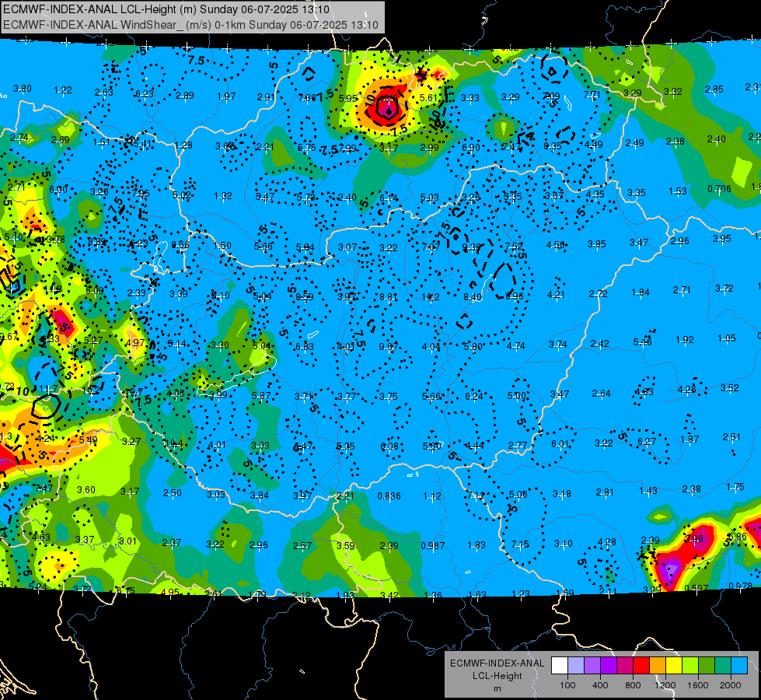Viewport: 761px width, 700px height.
Task: Click the grid value 1.05
Action: [x=727, y=338]
